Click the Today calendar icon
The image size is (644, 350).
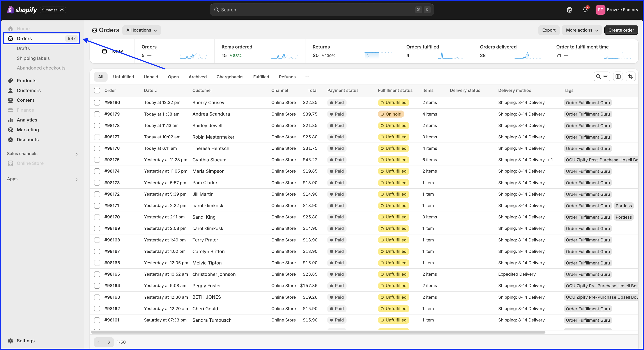[104, 51]
